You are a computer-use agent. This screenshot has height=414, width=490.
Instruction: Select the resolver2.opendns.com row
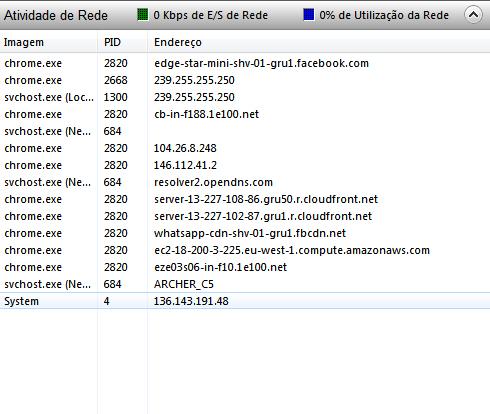coord(245,182)
